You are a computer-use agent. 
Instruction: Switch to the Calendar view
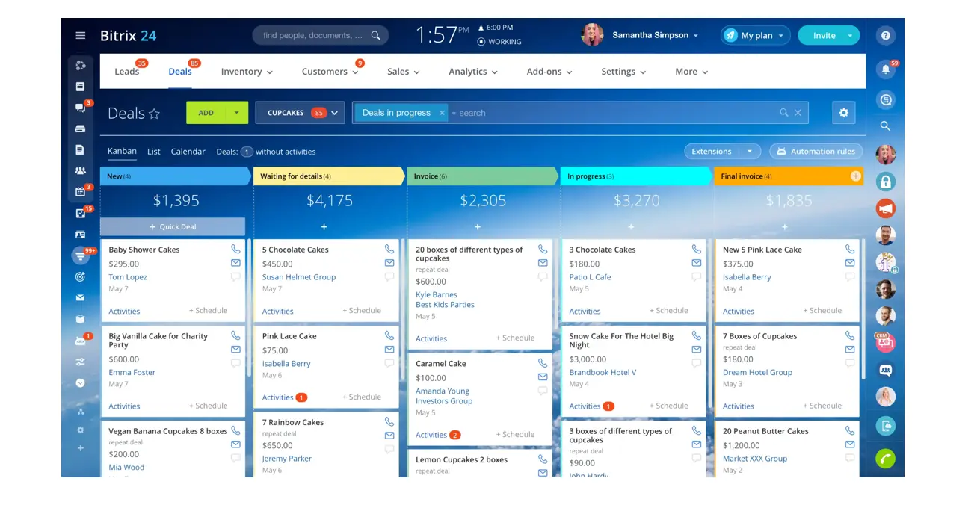click(x=188, y=152)
